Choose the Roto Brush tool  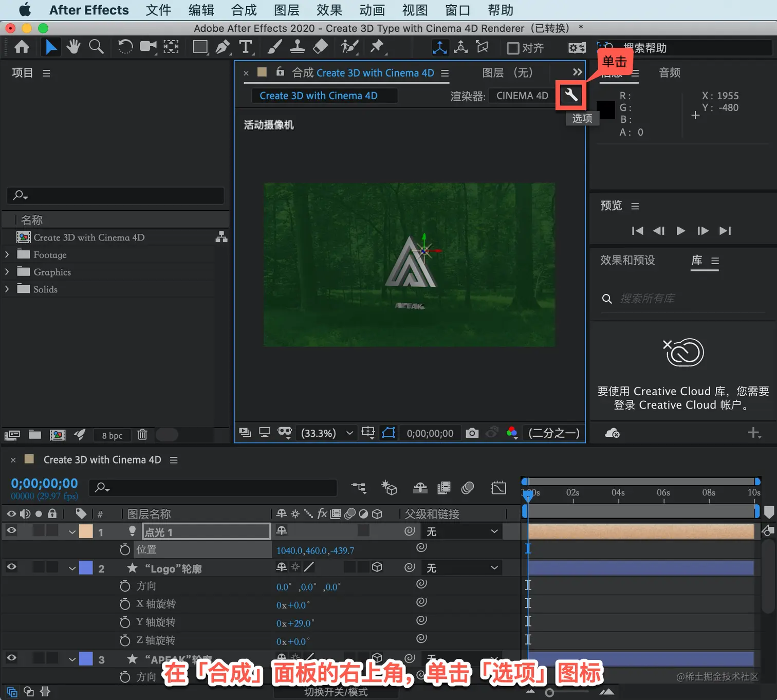[x=349, y=47]
